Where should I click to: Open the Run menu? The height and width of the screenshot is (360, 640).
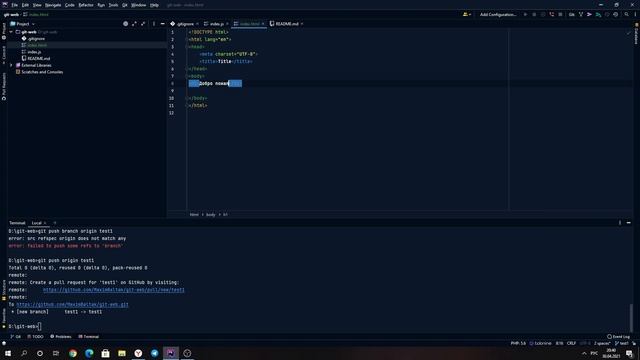tap(101, 5)
